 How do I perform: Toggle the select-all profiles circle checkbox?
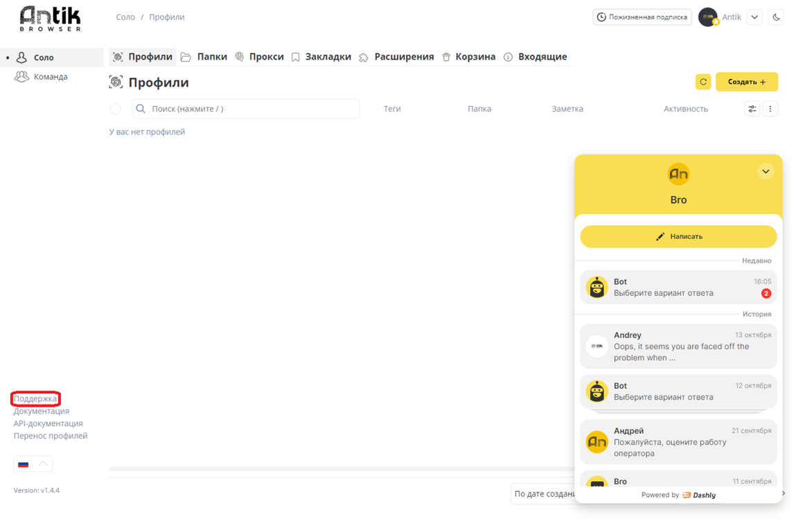tap(116, 109)
